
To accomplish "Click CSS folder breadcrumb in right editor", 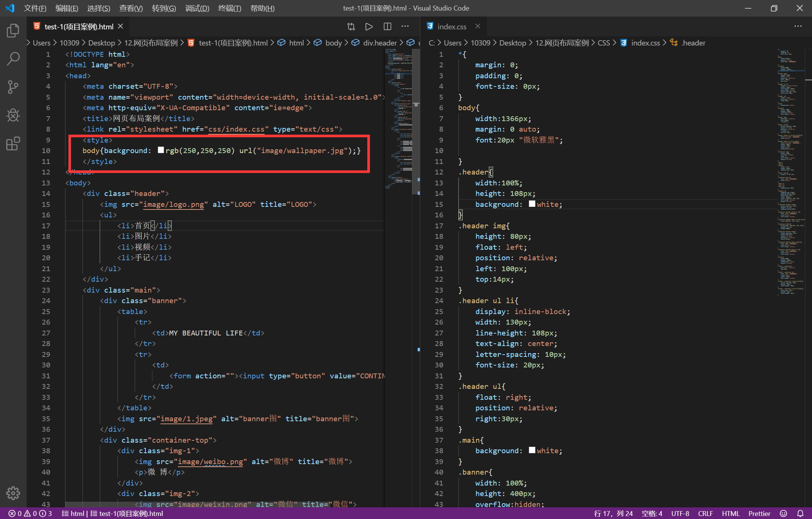I will [604, 43].
